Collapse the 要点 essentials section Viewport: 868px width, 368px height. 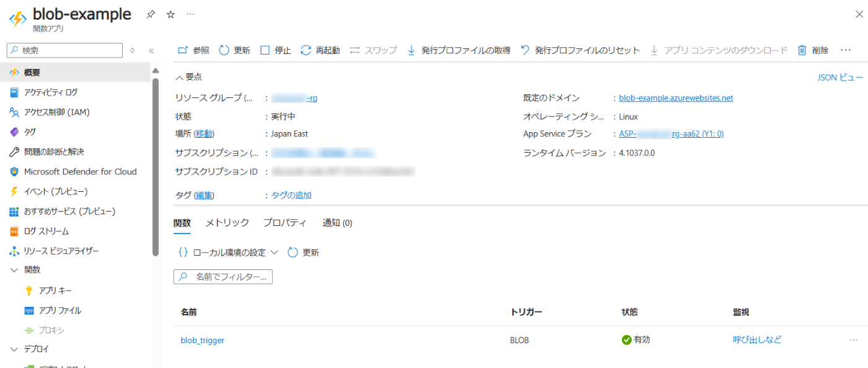tap(188, 77)
